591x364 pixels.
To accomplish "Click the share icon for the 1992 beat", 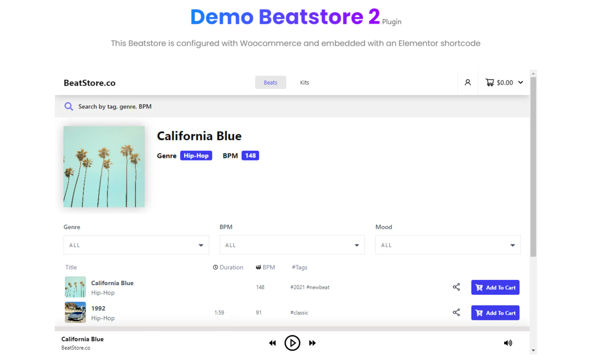I will pos(457,312).
